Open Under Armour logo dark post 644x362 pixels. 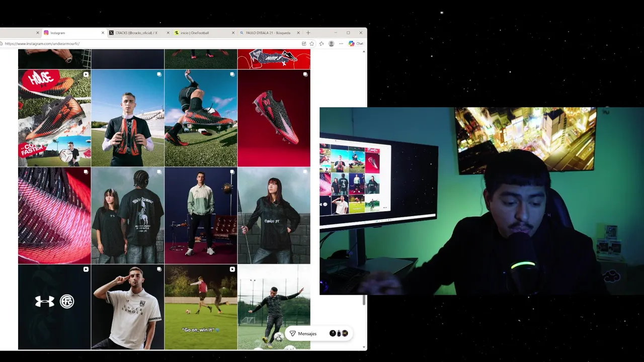click(x=54, y=307)
